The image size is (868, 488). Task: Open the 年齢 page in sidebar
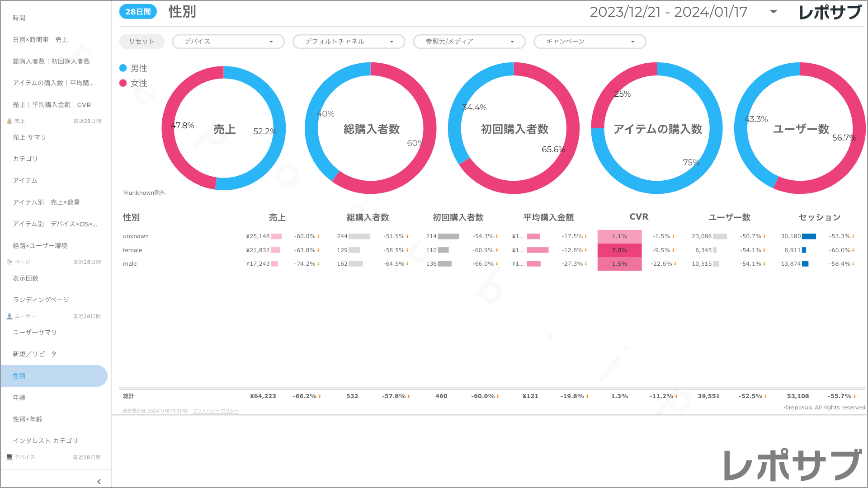[19, 398]
